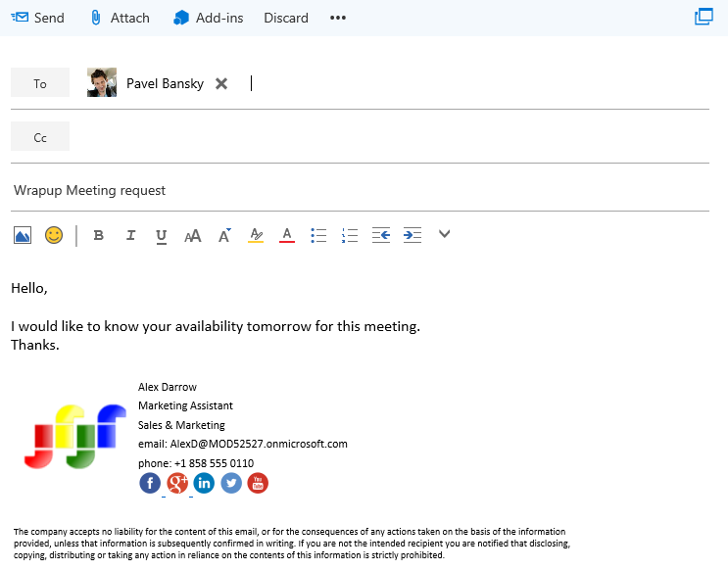Remove Pavel Bansky from recipients
Image resolution: width=728 pixels, height=570 pixels.
221,83
